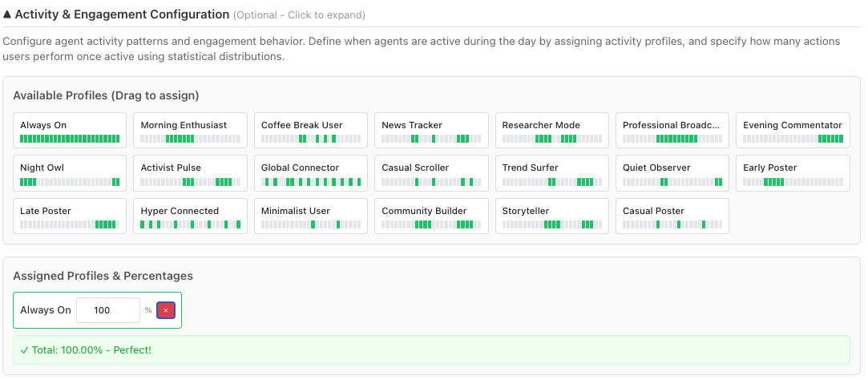The height and width of the screenshot is (380, 868).
Task: Choose the News Tracker profile card
Action: pos(431,130)
